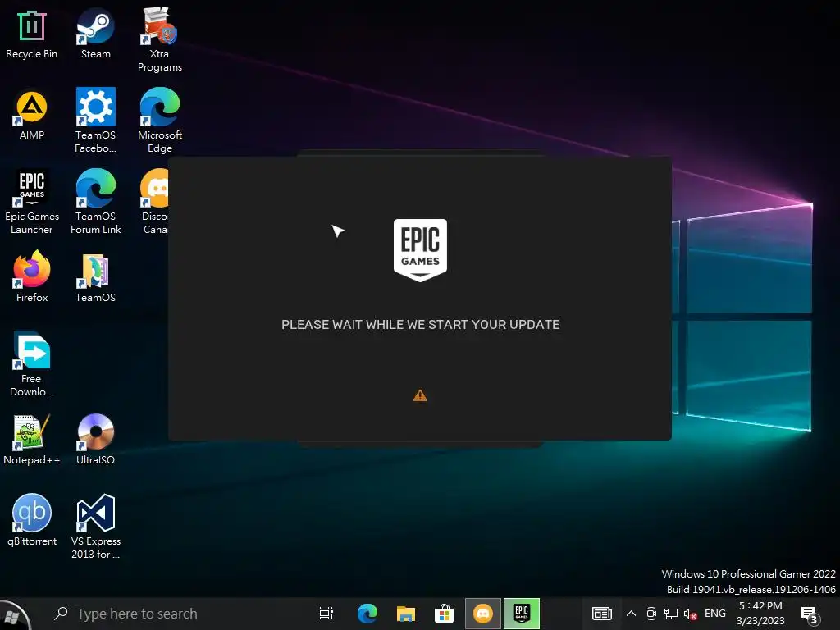Open the network tray icon
The height and width of the screenshot is (630, 840).
(x=671, y=614)
